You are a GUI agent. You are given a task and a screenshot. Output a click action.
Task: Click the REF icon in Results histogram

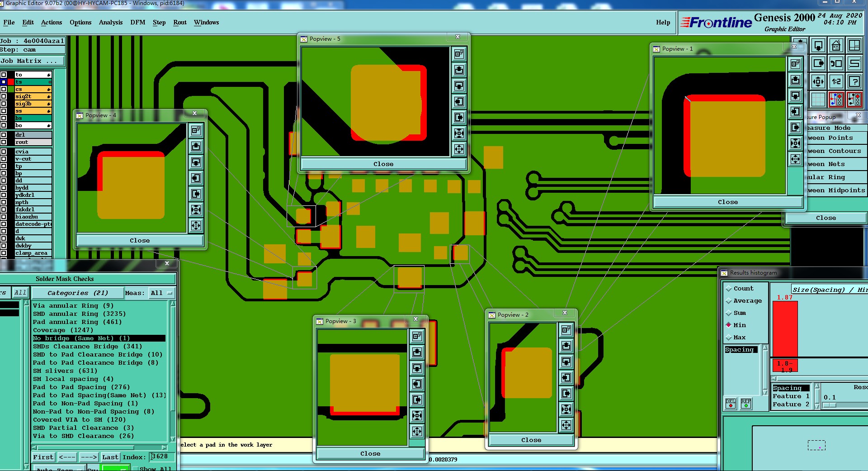coord(746,404)
